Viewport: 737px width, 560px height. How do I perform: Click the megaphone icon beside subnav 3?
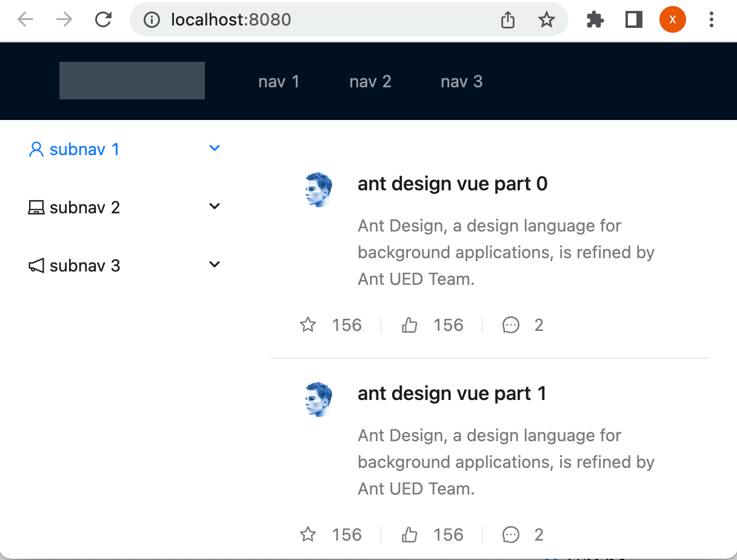36,265
